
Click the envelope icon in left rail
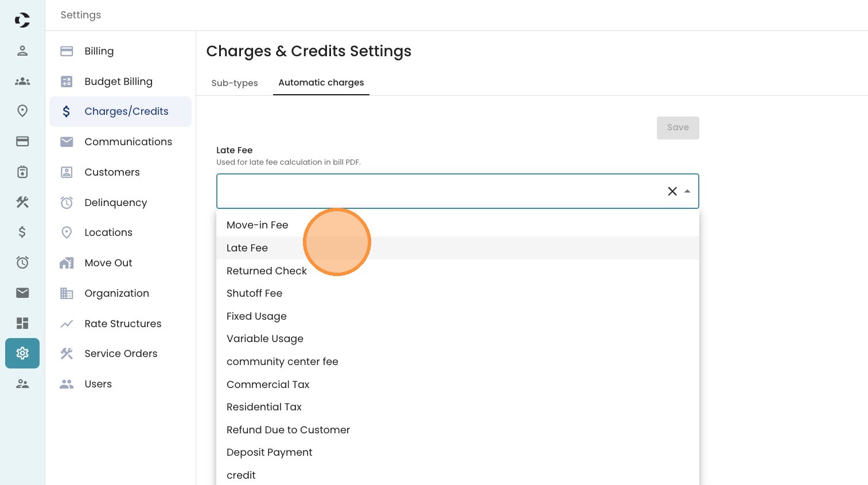coord(22,293)
